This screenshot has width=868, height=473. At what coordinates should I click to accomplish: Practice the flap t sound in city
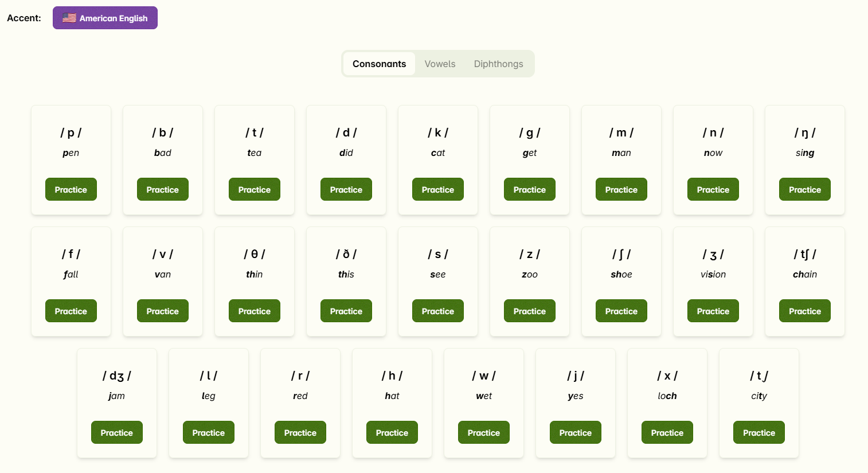click(759, 432)
